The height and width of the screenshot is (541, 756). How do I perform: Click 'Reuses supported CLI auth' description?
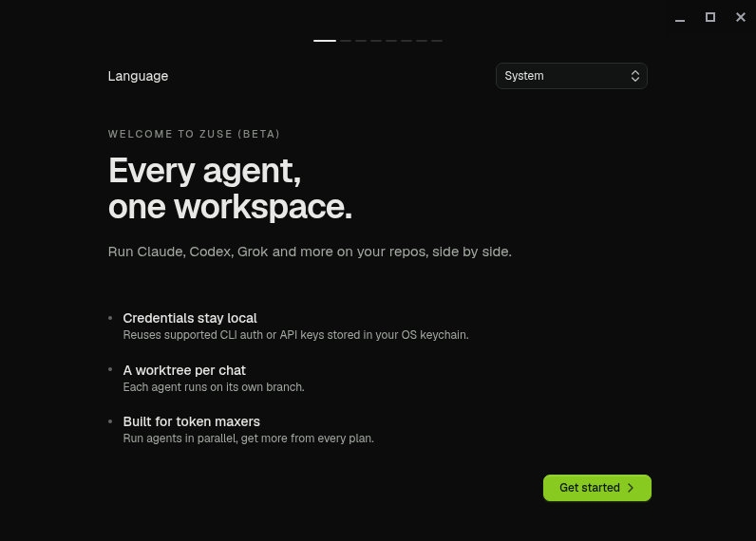click(295, 335)
